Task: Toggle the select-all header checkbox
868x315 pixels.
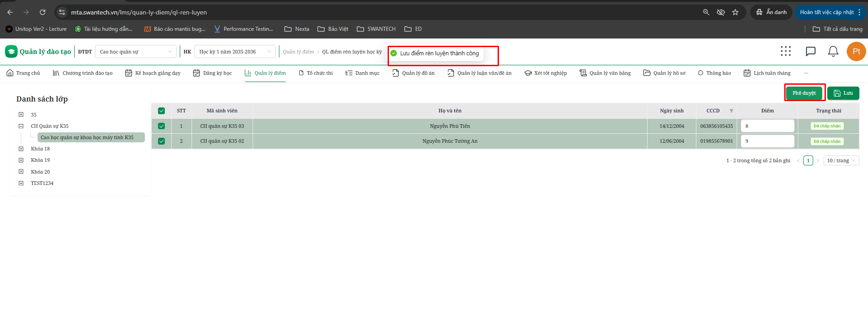Action: pos(161,111)
